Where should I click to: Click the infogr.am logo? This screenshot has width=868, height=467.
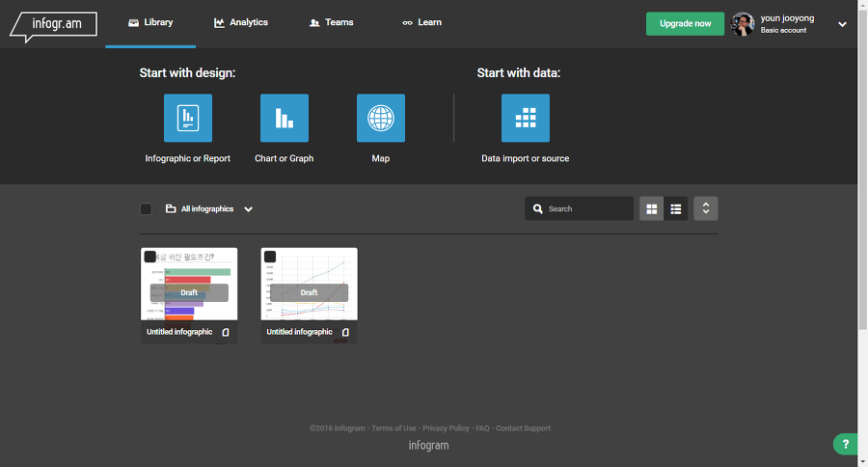(x=53, y=23)
